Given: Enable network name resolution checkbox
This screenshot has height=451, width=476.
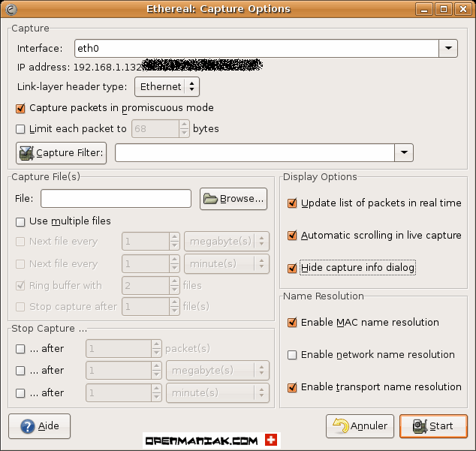Looking at the screenshot, I should (292, 355).
